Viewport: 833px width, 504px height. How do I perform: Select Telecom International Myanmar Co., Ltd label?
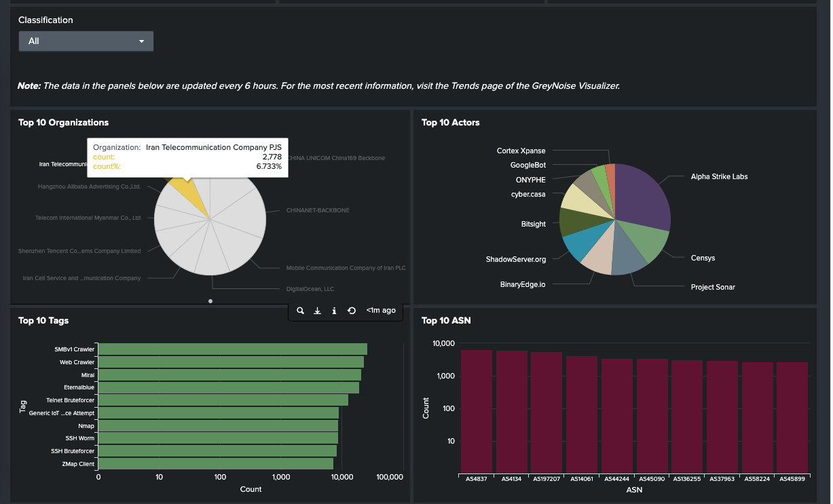(88, 218)
